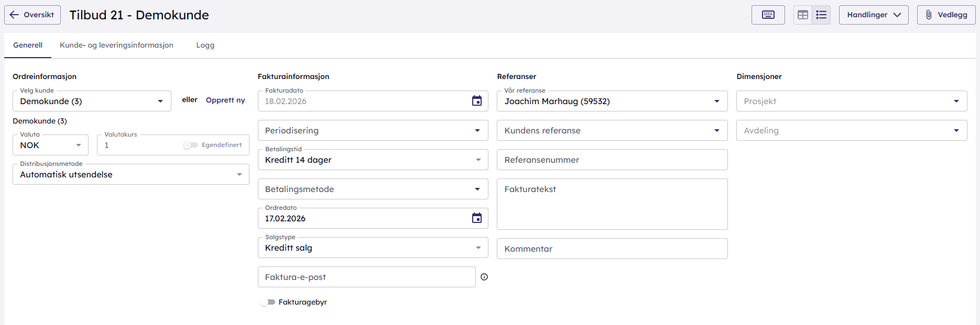The width and height of the screenshot is (980, 325).
Task: Open the Handlinger actions menu
Action: (x=873, y=15)
